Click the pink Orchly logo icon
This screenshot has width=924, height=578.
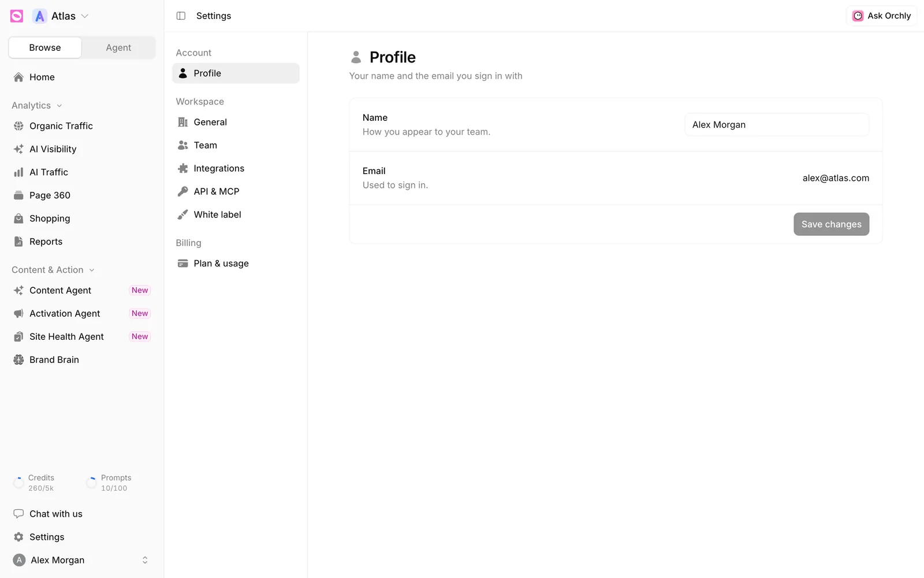point(17,16)
